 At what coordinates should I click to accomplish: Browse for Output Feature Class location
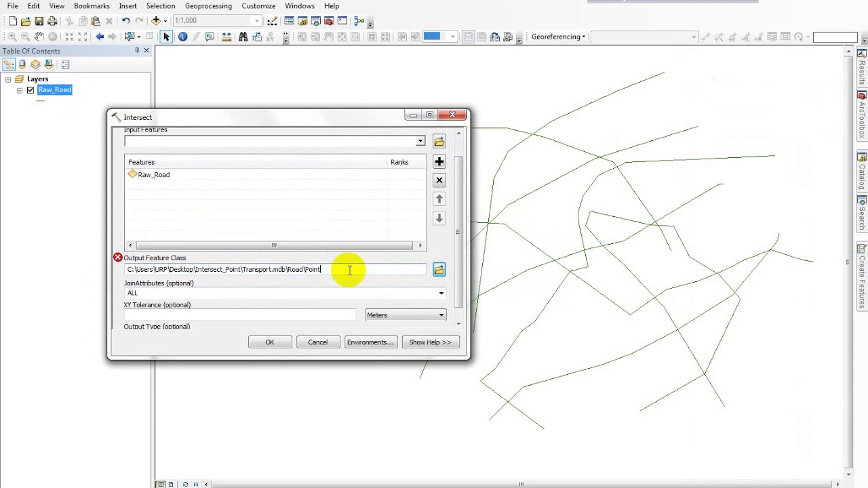[439, 270]
